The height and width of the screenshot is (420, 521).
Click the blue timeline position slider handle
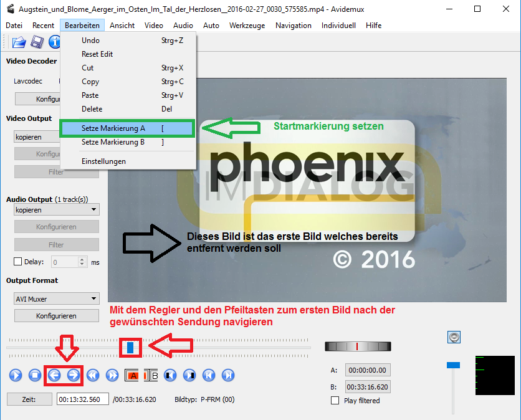click(130, 347)
